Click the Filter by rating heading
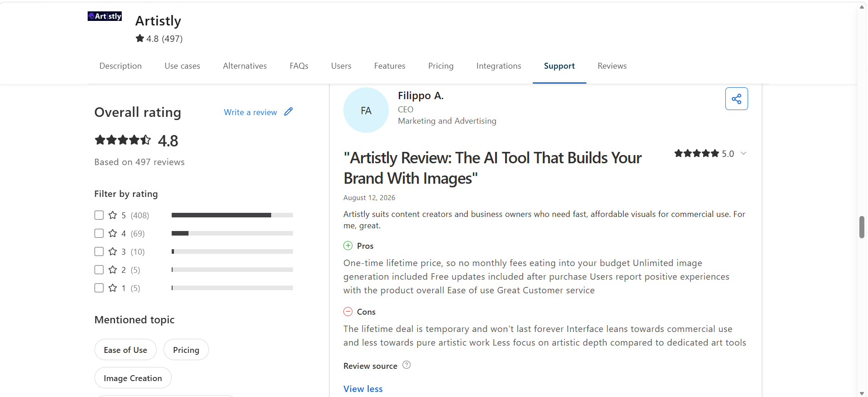The height and width of the screenshot is (397, 868). (126, 194)
